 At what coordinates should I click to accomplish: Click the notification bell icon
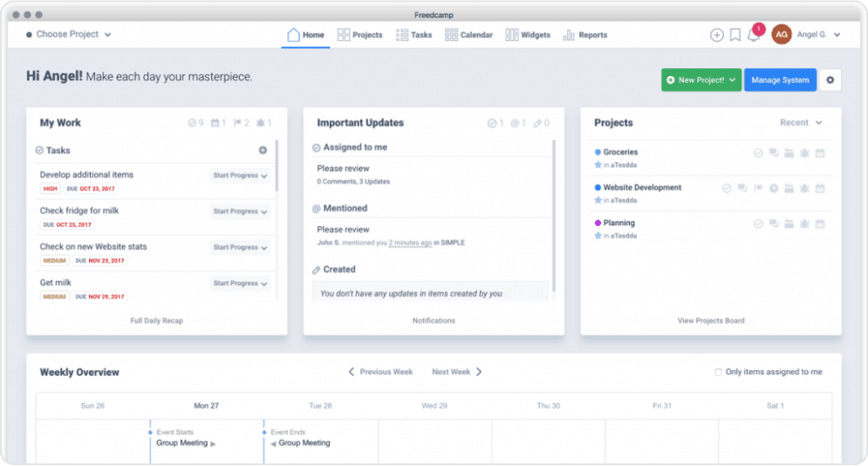pyautogui.click(x=754, y=35)
